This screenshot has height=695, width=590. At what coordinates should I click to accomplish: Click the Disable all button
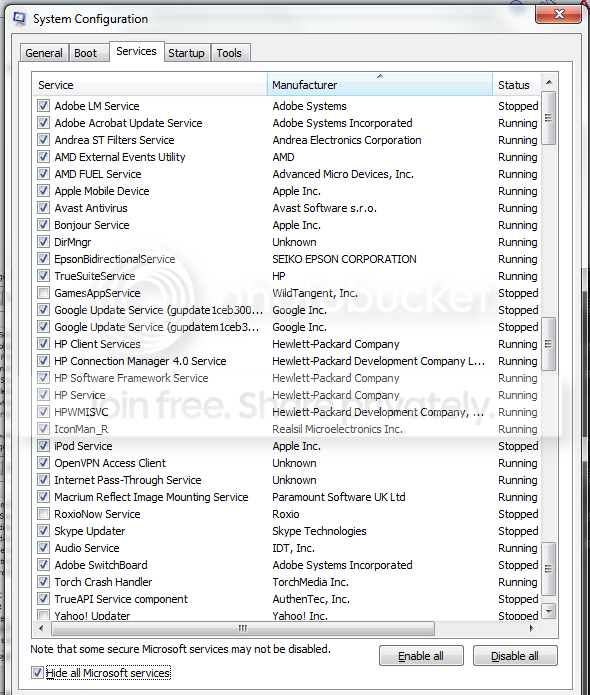click(x=515, y=656)
